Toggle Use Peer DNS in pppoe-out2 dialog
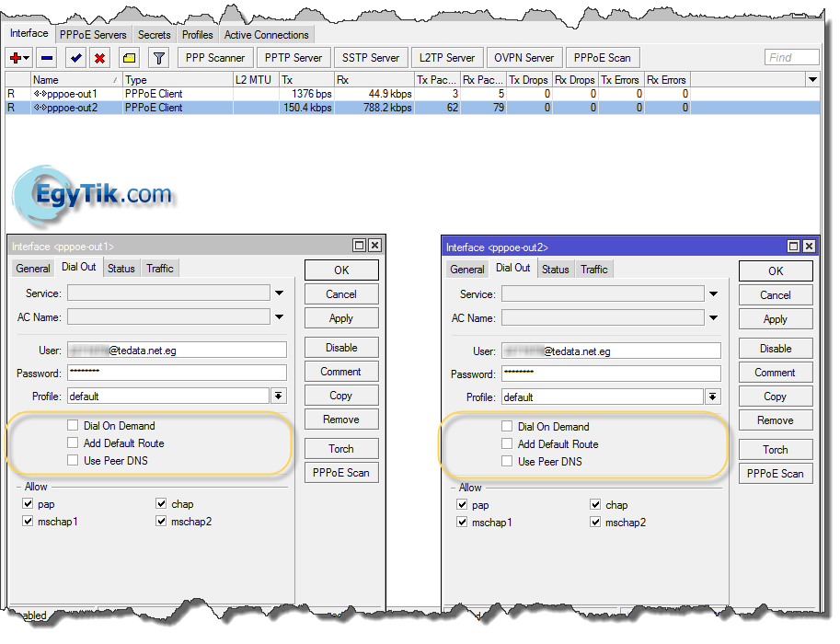The height and width of the screenshot is (644, 840). [507, 462]
